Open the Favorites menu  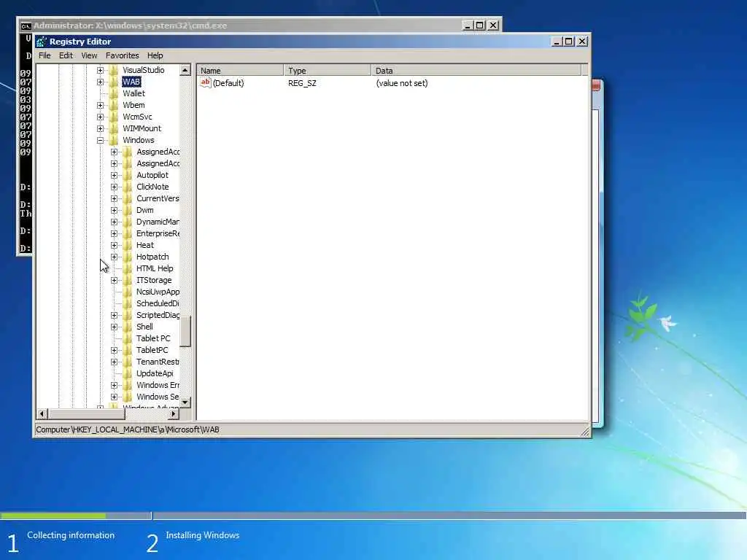pyautogui.click(x=123, y=55)
